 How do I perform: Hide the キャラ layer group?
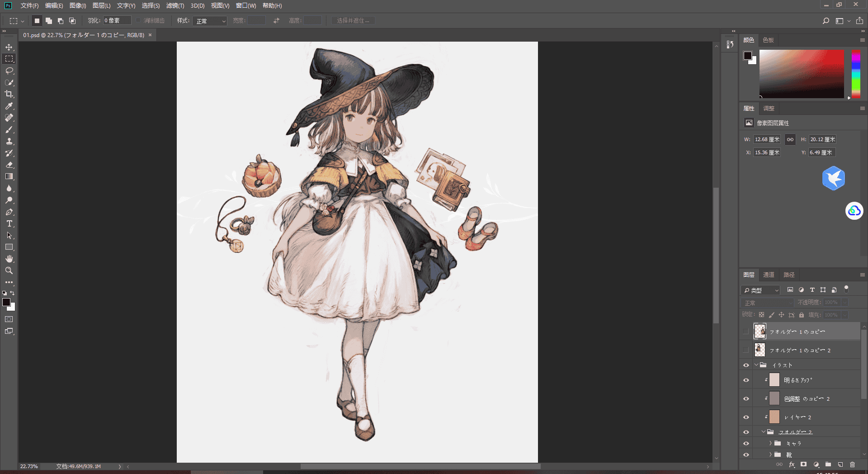point(746,443)
